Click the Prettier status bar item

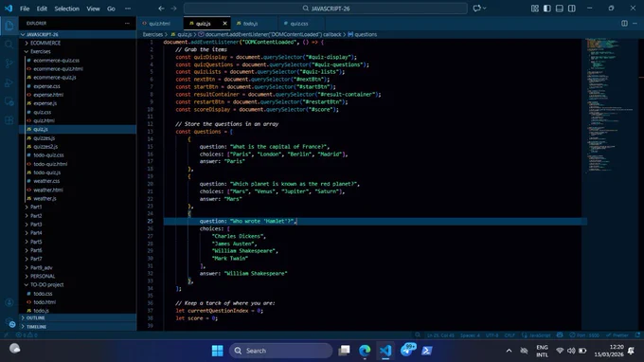point(617,335)
